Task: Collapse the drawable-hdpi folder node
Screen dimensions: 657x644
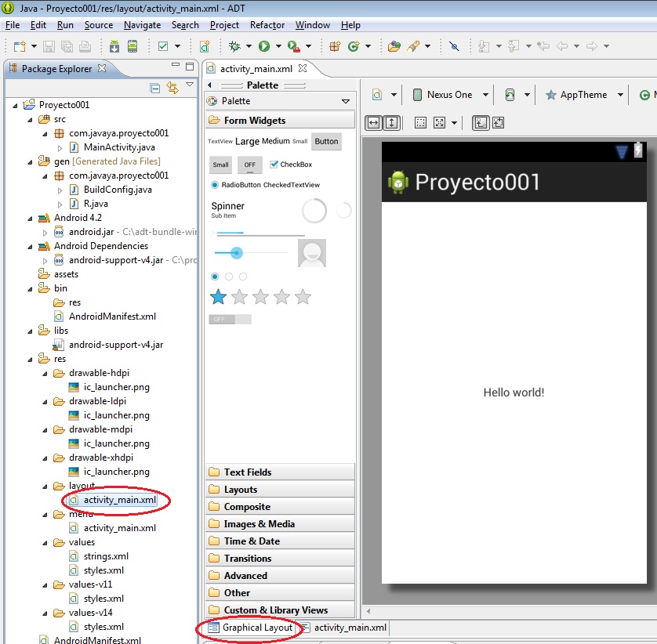Action: pos(45,374)
